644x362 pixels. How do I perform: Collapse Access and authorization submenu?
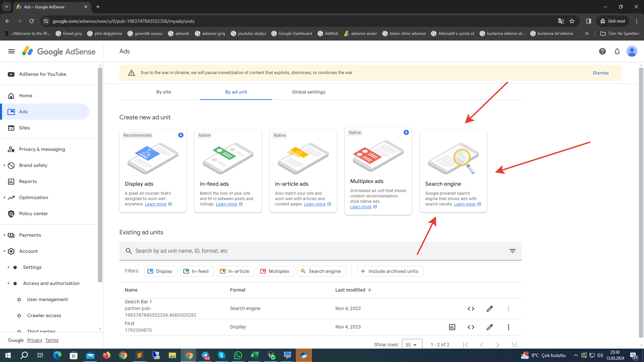tap(8, 283)
